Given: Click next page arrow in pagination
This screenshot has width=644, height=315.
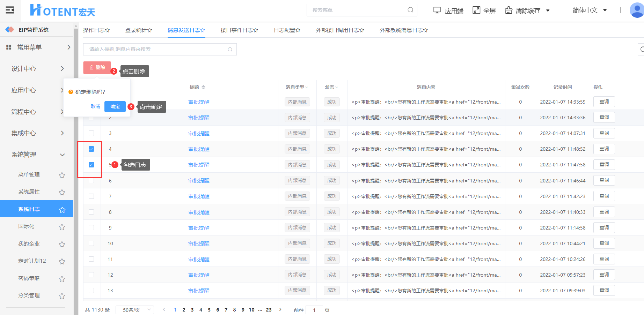Looking at the screenshot, I should tap(280, 309).
